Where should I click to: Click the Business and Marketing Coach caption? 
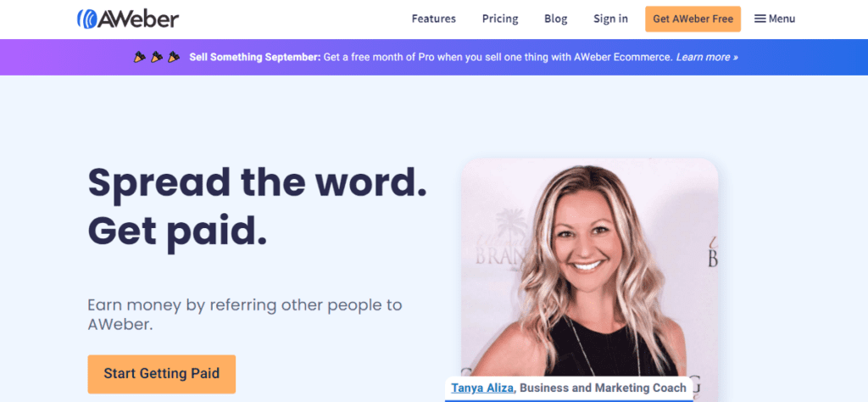click(603, 388)
